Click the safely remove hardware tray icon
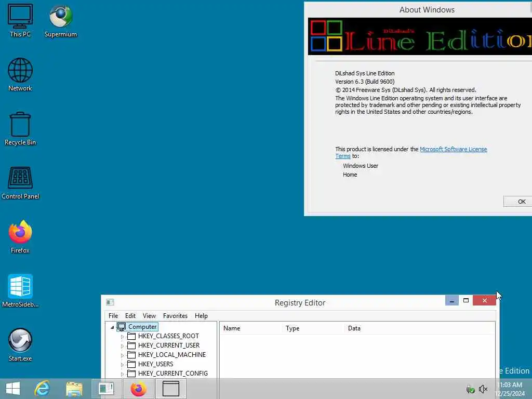The image size is (532, 399). [470, 389]
